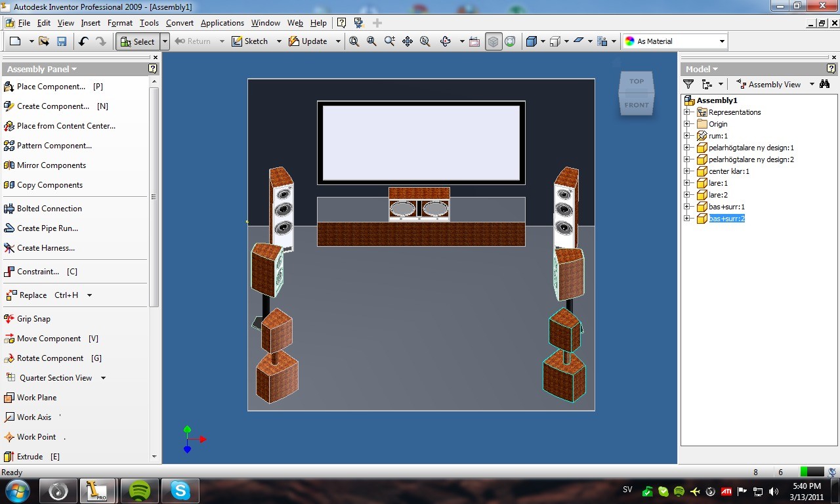
Task: Open the New document dropdown arrow
Action: (31, 41)
